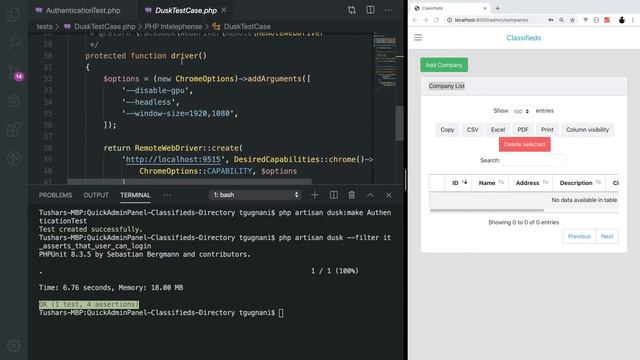Open Source Control with 14 badge
The image size is (640, 360).
pyautogui.click(x=14, y=73)
